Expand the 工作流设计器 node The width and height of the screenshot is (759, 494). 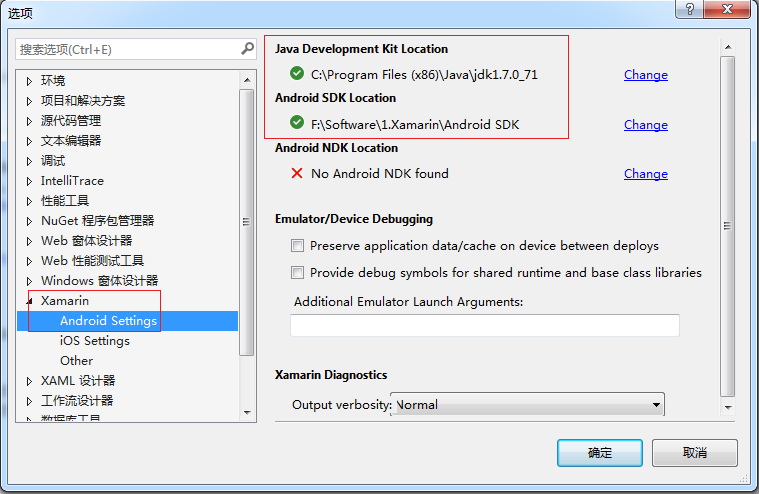pos(29,401)
